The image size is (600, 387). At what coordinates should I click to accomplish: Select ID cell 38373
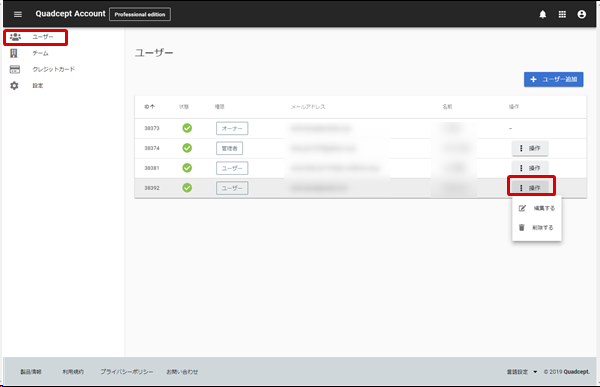click(x=152, y=128)
